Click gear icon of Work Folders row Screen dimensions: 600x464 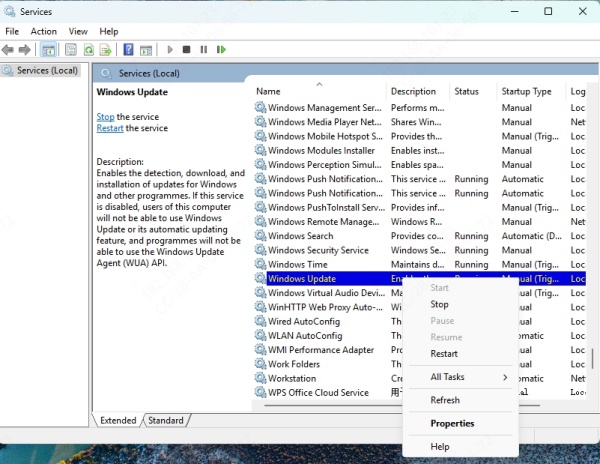[x=260, y=364]
